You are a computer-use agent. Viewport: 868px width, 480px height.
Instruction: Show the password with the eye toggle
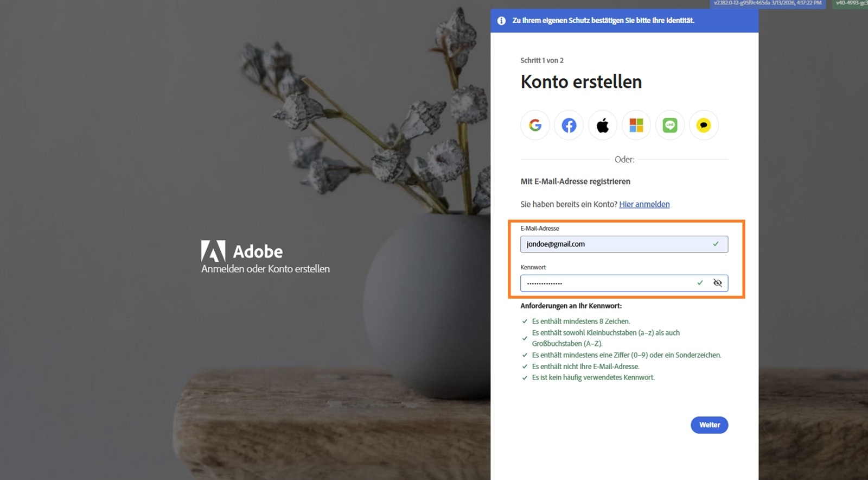(717, 283)
